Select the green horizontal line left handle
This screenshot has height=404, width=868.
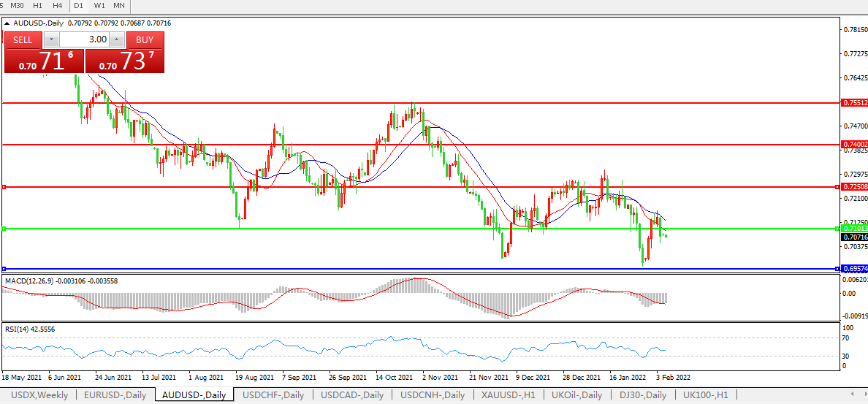[x=4, y=229]
